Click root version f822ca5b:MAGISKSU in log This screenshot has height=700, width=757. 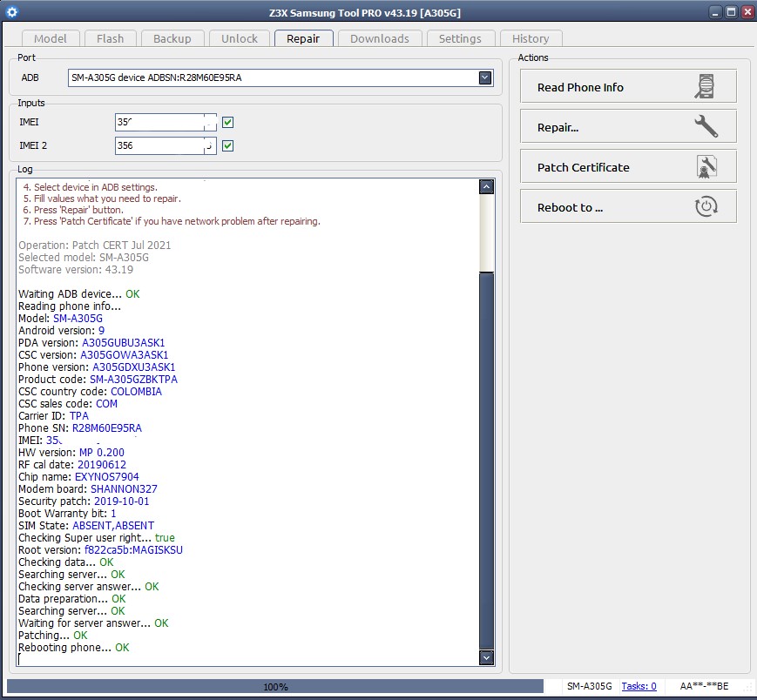(134, 550)
